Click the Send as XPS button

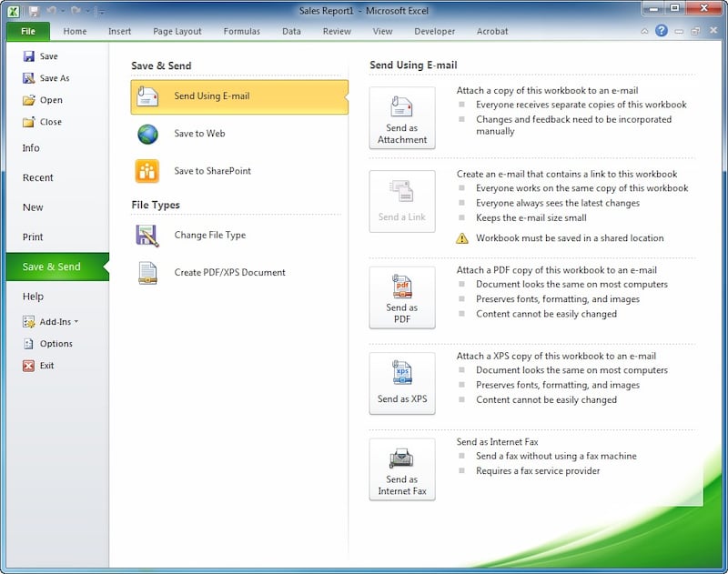tap(402, 383)
